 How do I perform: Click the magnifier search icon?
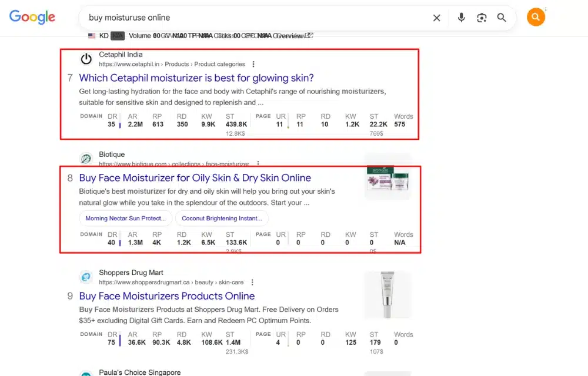[502, 18]
